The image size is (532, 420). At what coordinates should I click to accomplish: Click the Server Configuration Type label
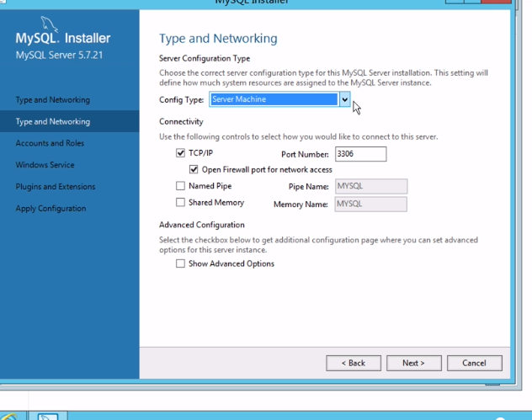click(205, 58)
